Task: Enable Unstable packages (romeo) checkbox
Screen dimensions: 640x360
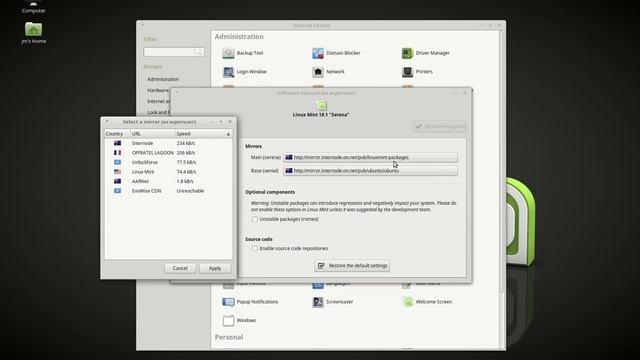Action: [255, 219]
